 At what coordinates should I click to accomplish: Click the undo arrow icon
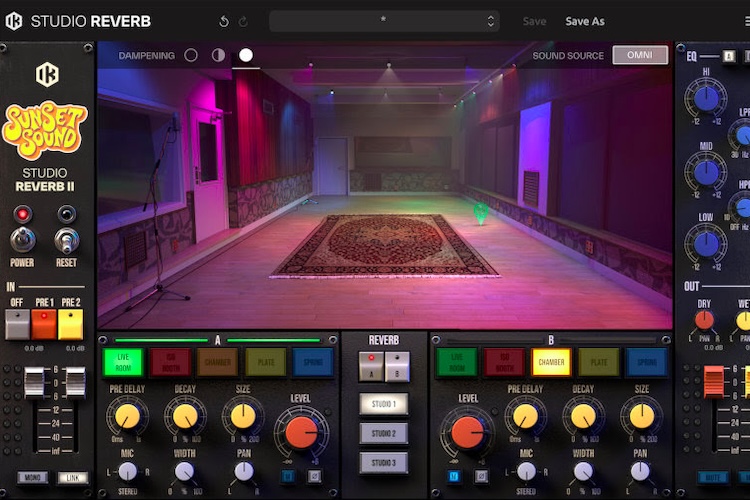[x=223, y=21]
